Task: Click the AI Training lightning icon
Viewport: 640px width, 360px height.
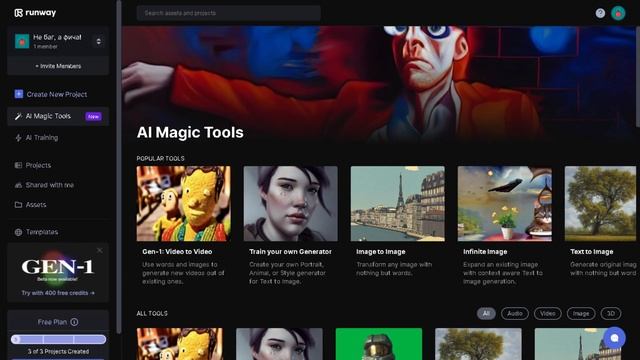Action: (x=18, y=138)
